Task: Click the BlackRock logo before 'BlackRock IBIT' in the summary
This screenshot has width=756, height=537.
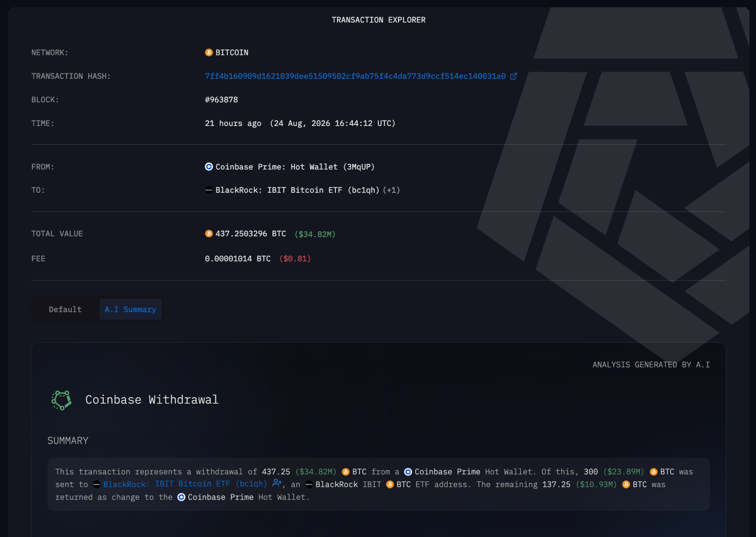Action: tap(309, 485)
